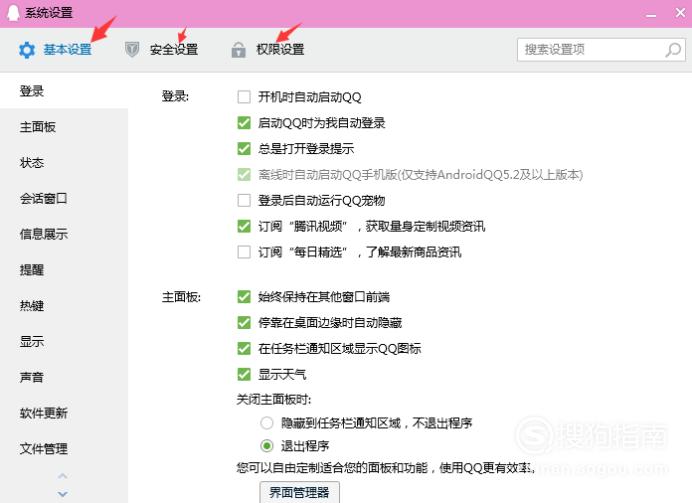Uncheck the 显示天气 checkbox

click(244, 375)
